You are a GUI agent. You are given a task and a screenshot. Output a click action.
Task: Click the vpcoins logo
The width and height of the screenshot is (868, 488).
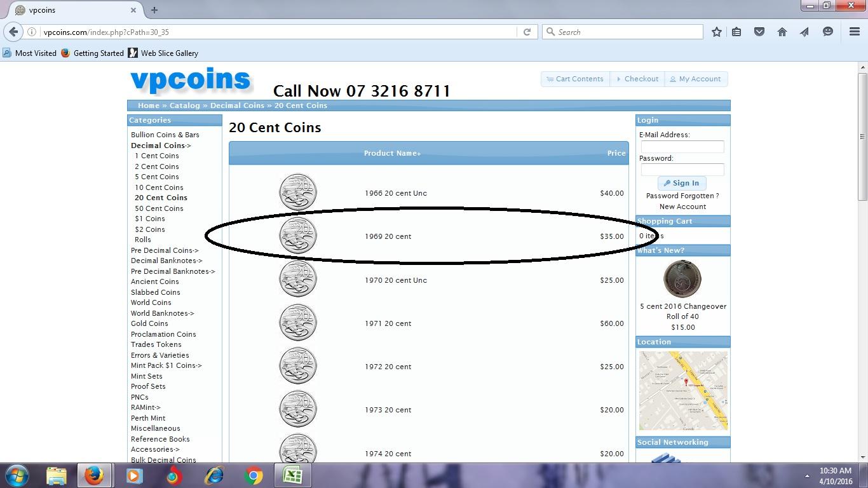pos(191,81)
